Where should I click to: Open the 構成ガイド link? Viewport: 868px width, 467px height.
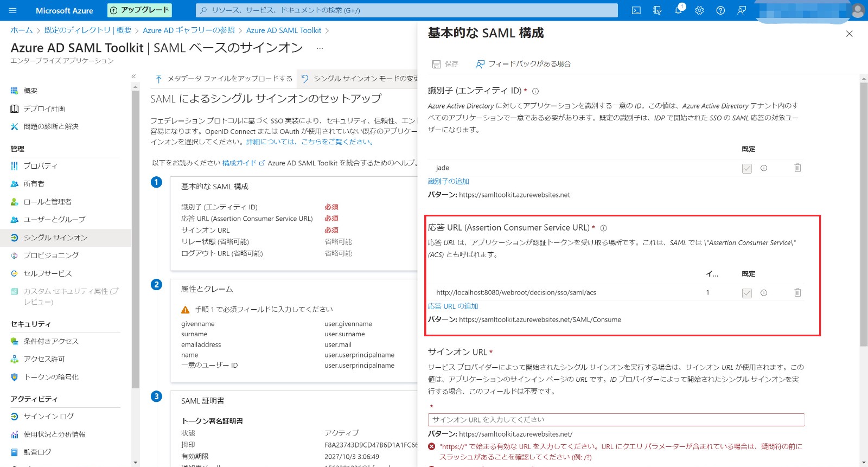tap(243, 163)
